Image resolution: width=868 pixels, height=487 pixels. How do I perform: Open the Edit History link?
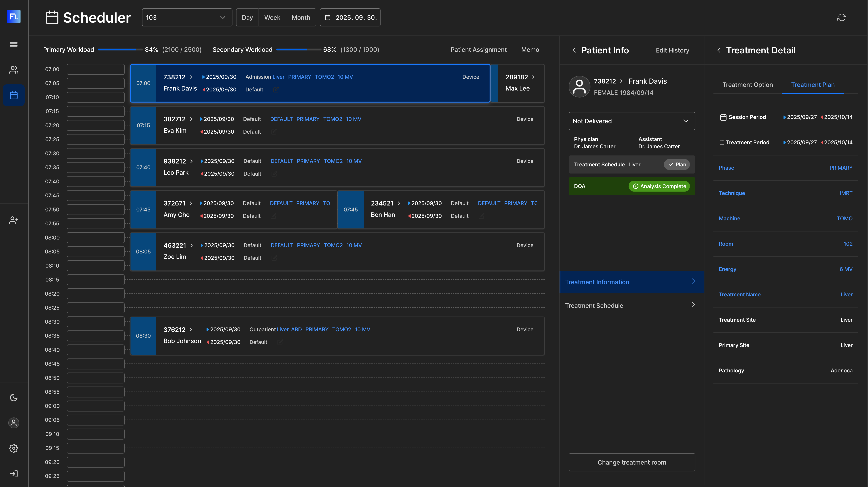click(672, 50)
